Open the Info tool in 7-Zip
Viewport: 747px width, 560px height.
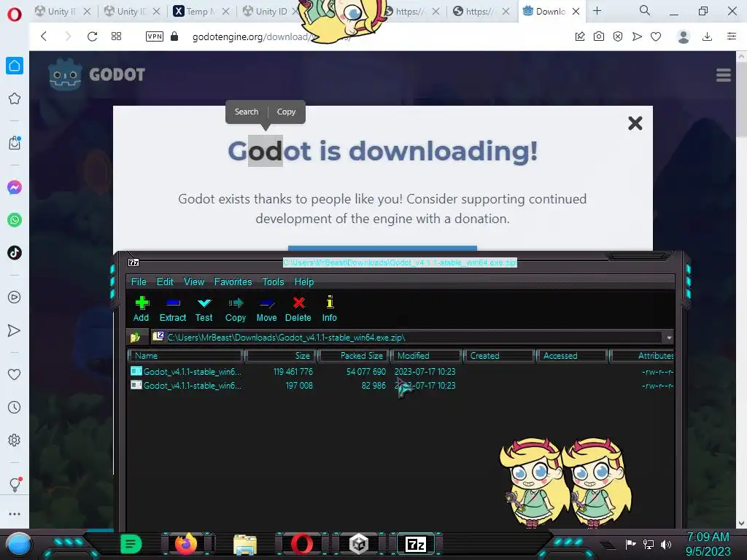[329, 309]
